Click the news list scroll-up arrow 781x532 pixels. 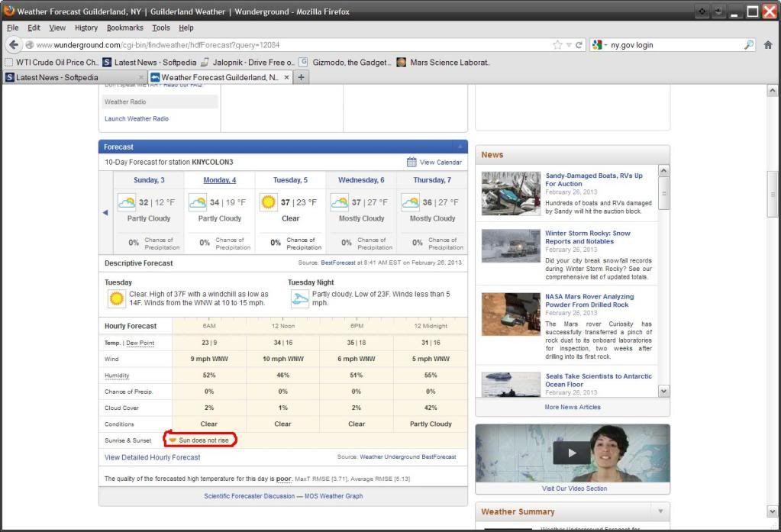[x=663, y=170]
